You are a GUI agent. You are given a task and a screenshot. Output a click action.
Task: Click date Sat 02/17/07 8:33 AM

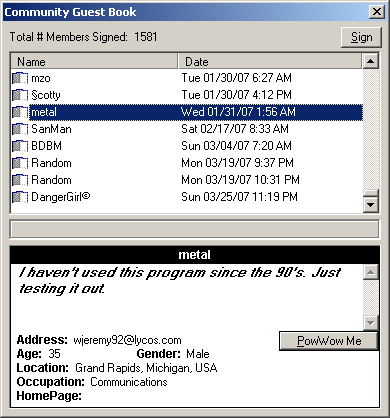pos(235,129)
